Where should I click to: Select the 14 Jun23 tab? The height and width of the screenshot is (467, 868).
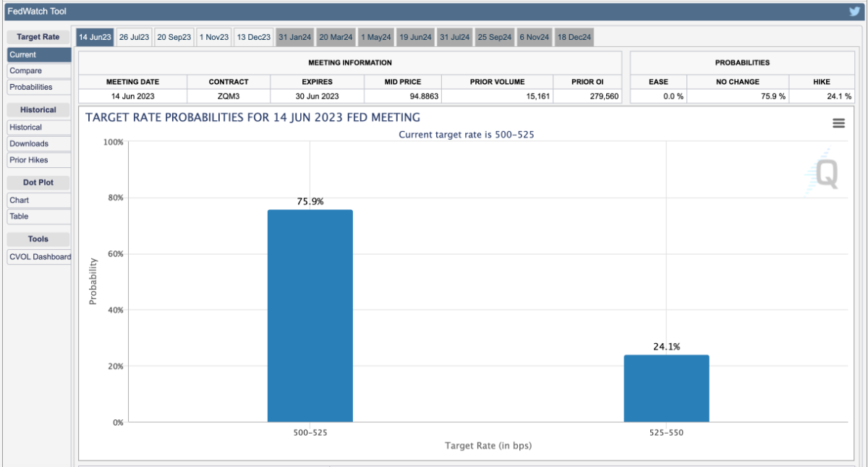point(94,38)
